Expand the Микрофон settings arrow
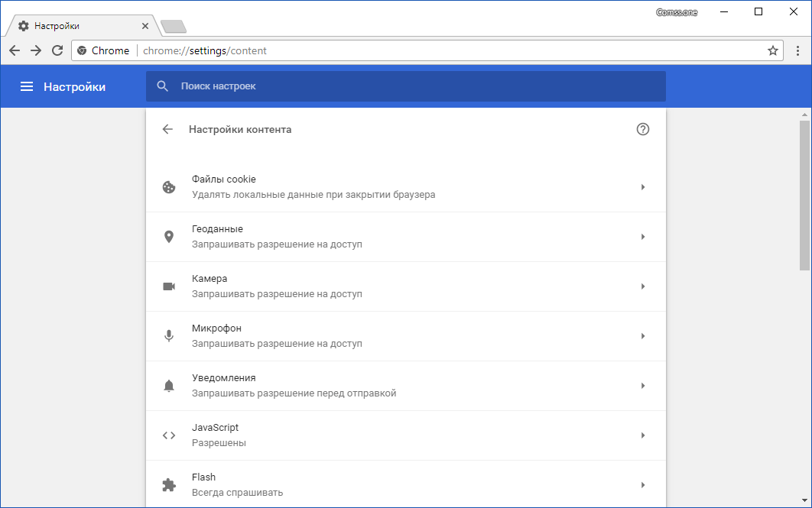Image resolution: width=812 pixels, height=508 pixels. click(x=643, y=336)
